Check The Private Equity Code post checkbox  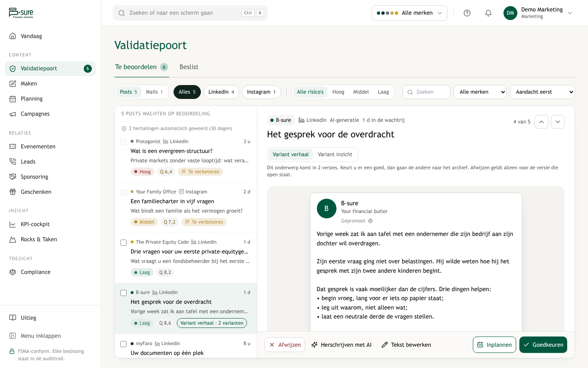pyautogui.click(x=123, y=242)
